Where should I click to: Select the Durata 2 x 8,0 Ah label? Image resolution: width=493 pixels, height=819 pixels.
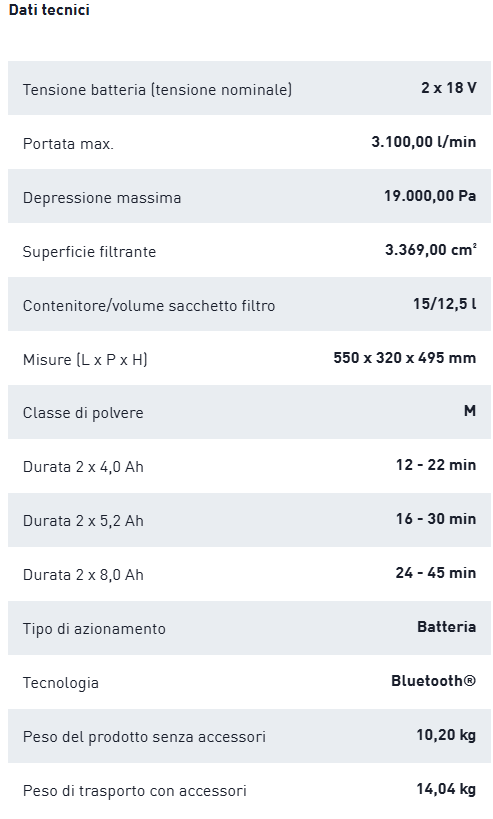(x=83, y=575)
